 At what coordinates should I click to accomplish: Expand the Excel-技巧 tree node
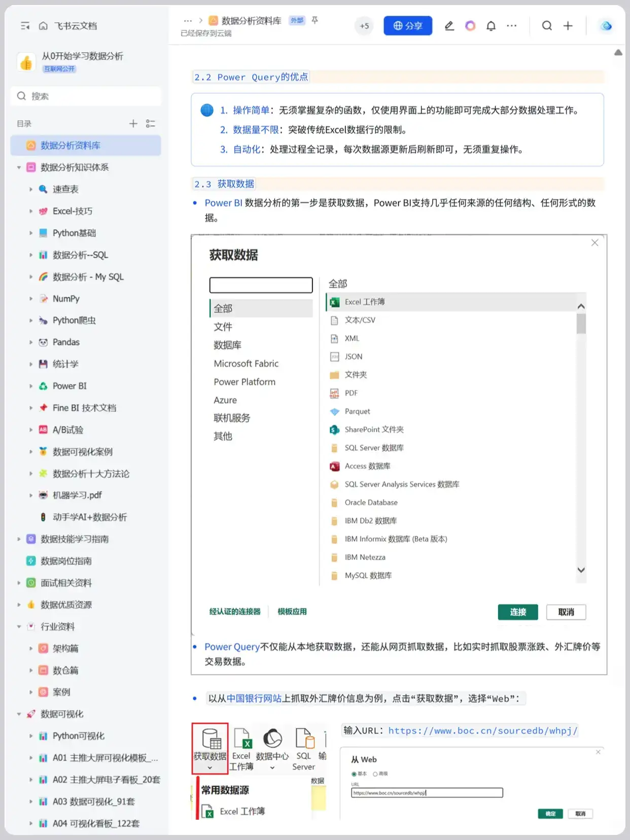(x=31, y=211)
